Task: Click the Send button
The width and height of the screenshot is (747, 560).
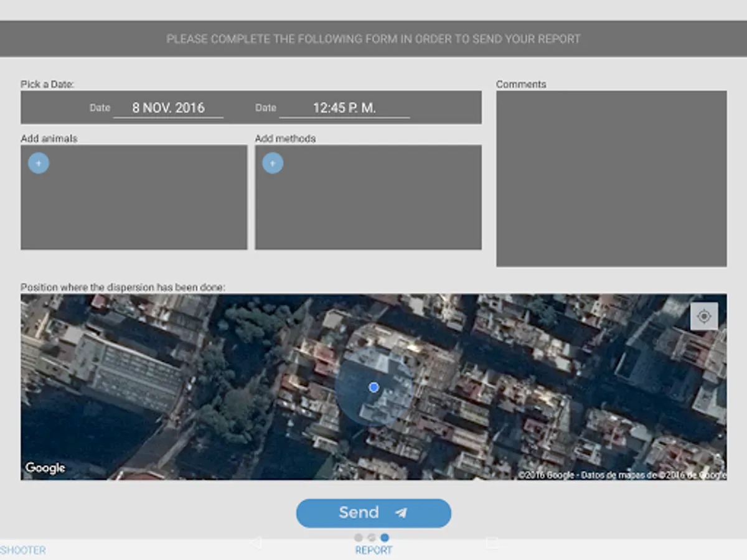Action: pyautogui.click(x=374, y=513)
